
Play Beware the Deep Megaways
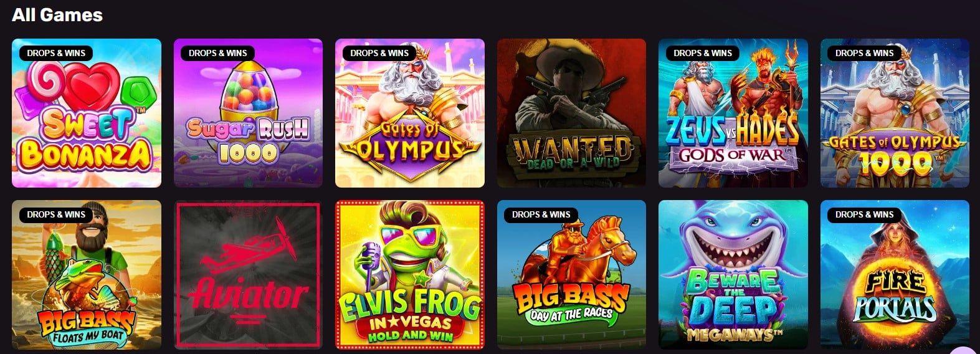(733, 275)
